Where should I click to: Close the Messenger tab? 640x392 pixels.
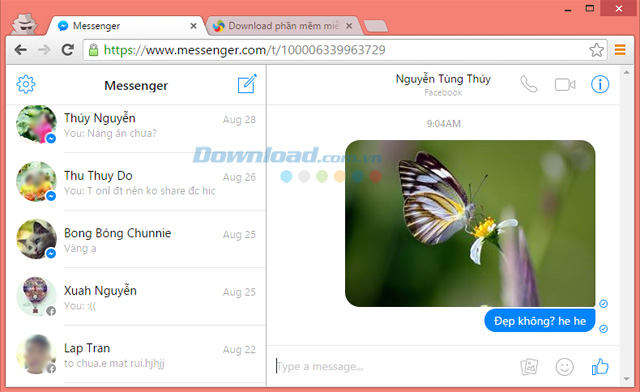click(193, 26)
